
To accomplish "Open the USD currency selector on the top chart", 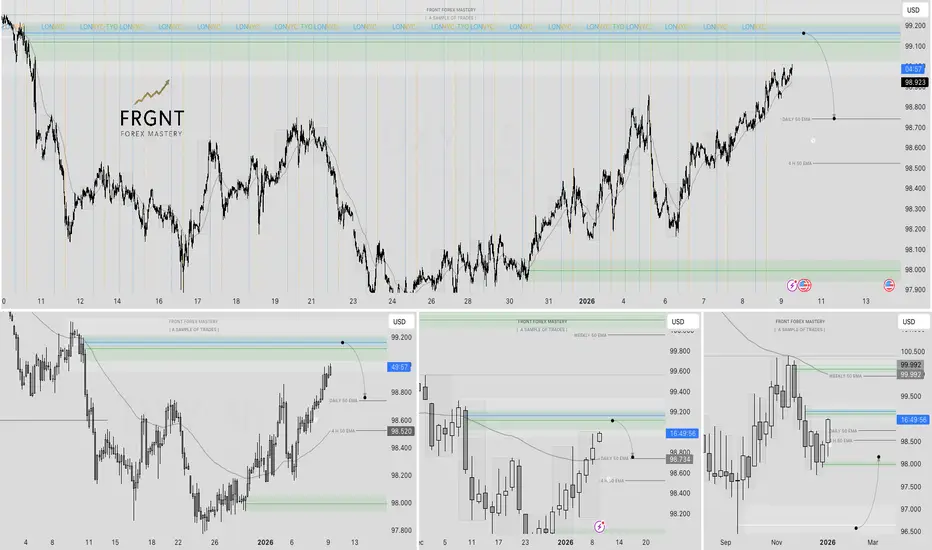I will point(913,10).
